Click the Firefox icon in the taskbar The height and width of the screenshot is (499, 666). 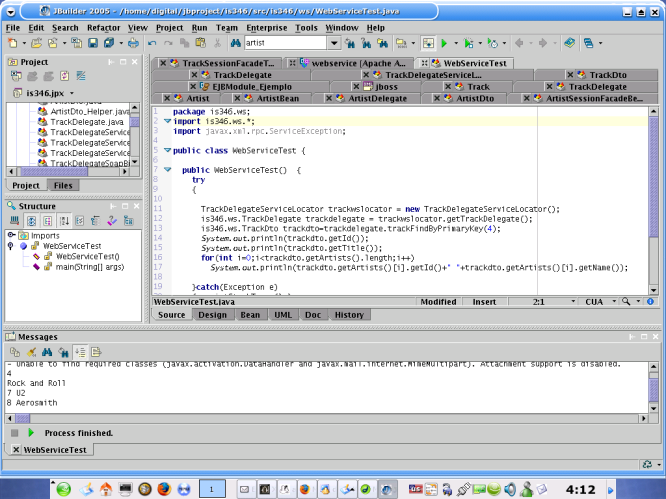(x=164, y=489)
